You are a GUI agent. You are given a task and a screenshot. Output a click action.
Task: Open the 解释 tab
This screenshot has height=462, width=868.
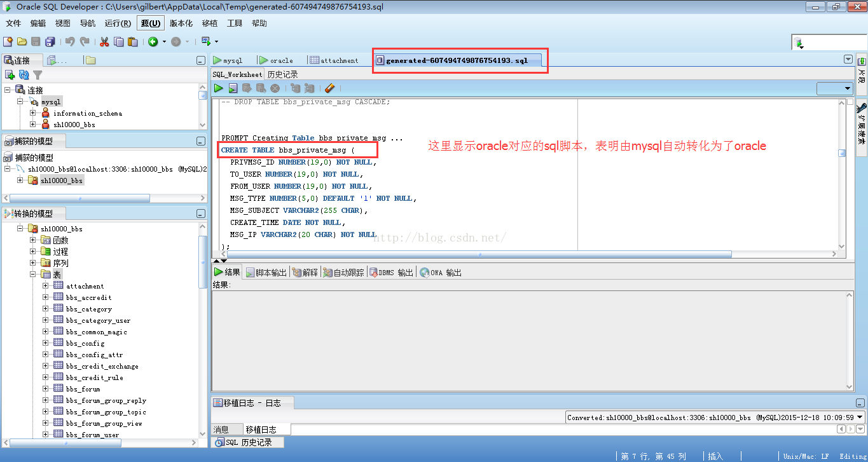305,273
